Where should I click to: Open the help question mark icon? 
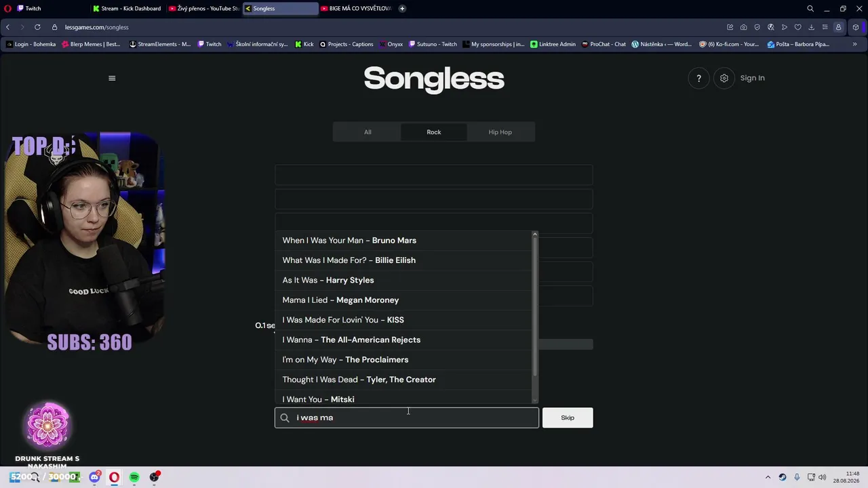coord(698,78)
